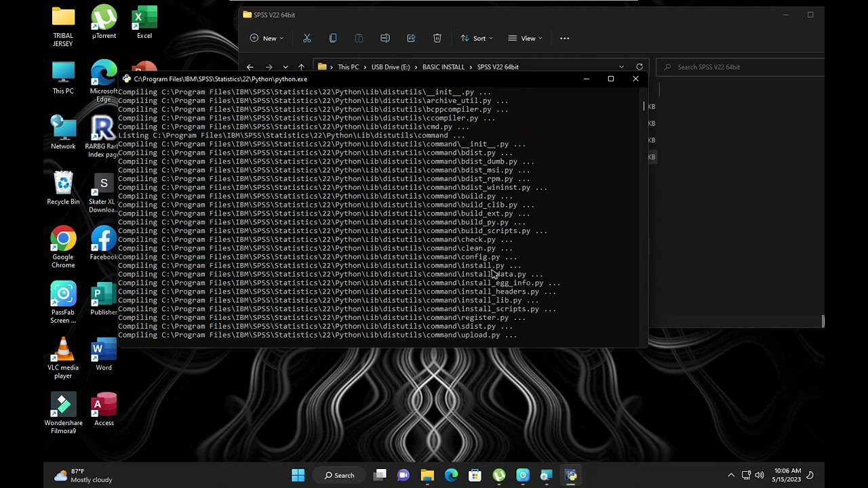Open uTorrent from the taskbar
Image resolution: width=868 pixels, height=488 pixels.
(x=499, y=475)
